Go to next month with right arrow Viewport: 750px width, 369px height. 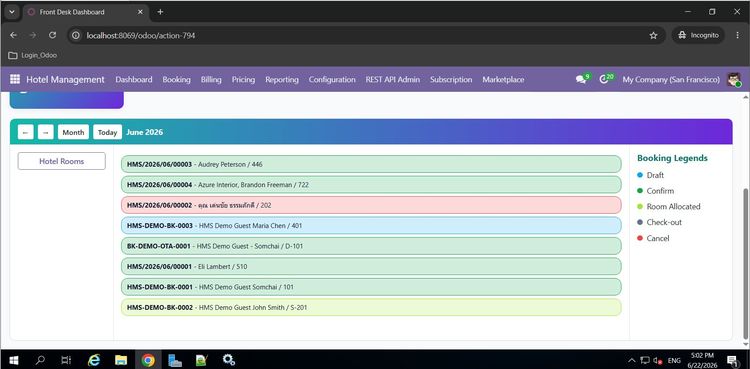tap(45, 132)
